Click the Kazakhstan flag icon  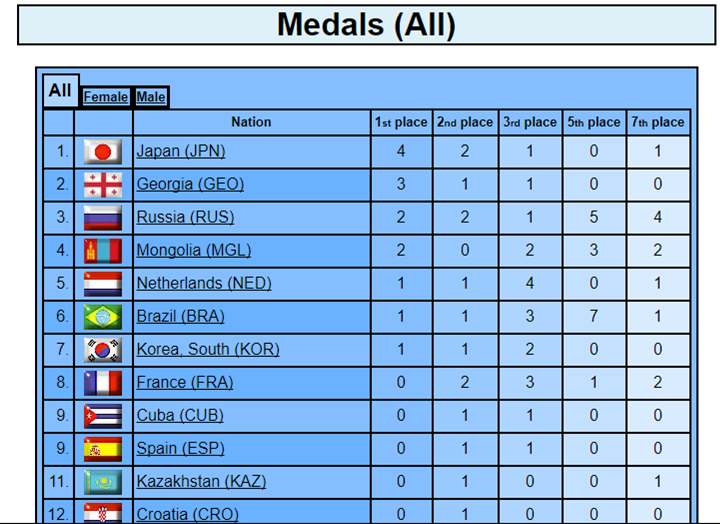point(103,482)
